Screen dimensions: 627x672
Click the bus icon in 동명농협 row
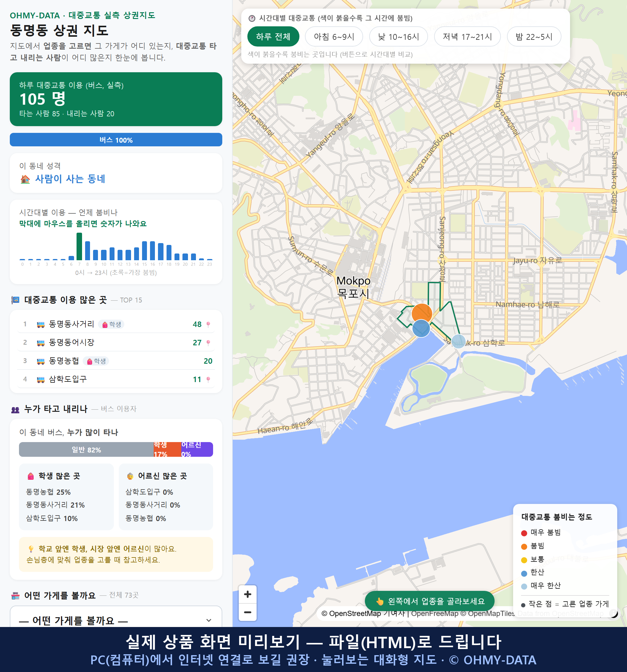pos(40,361)
